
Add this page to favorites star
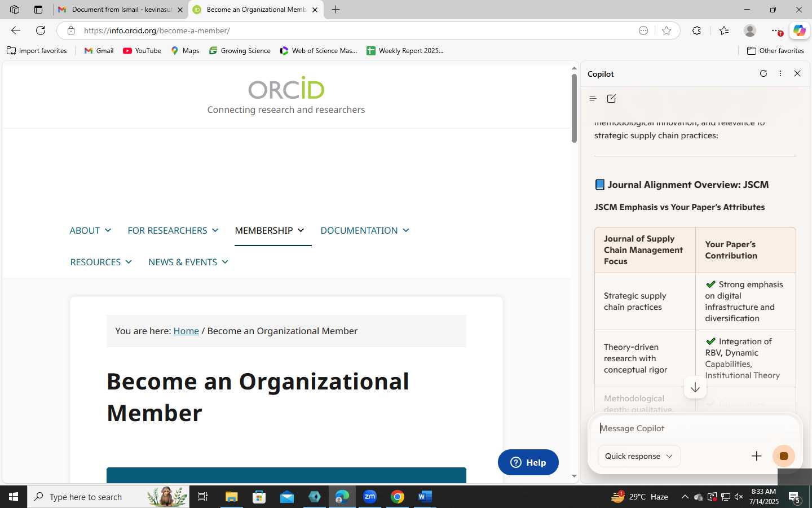(667, 30)
